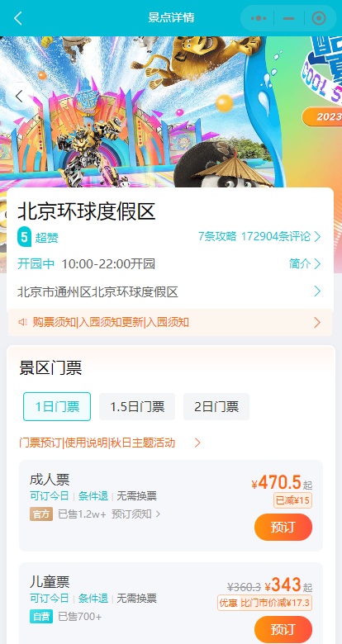
Task: Open 门票预订|使用说明 instructions link
Action: pos(110,443)
